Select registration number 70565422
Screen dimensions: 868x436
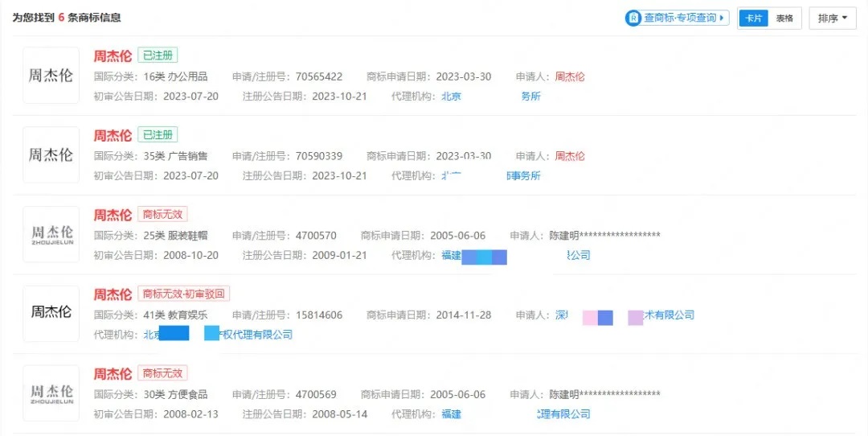(319, 76)
